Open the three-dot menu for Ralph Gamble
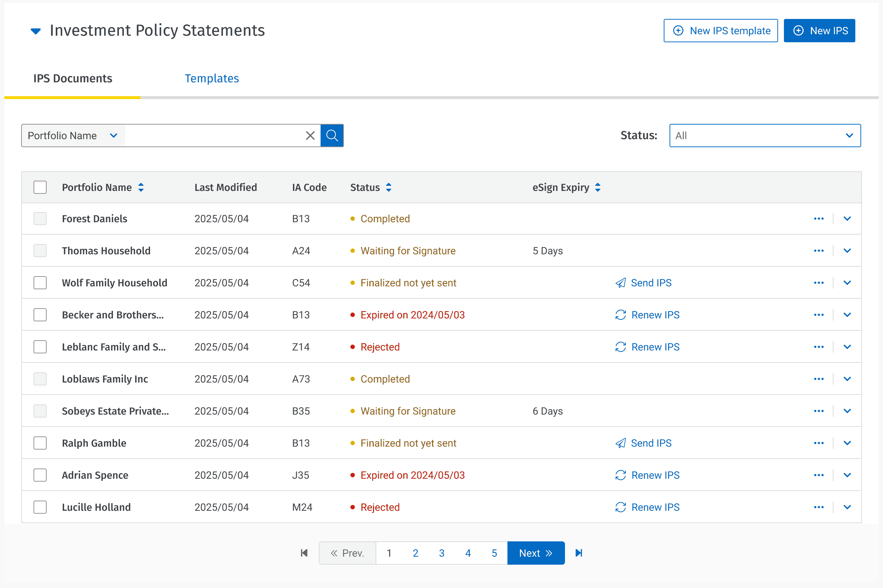This screenshot has height=588, width=883. (819, 443)
